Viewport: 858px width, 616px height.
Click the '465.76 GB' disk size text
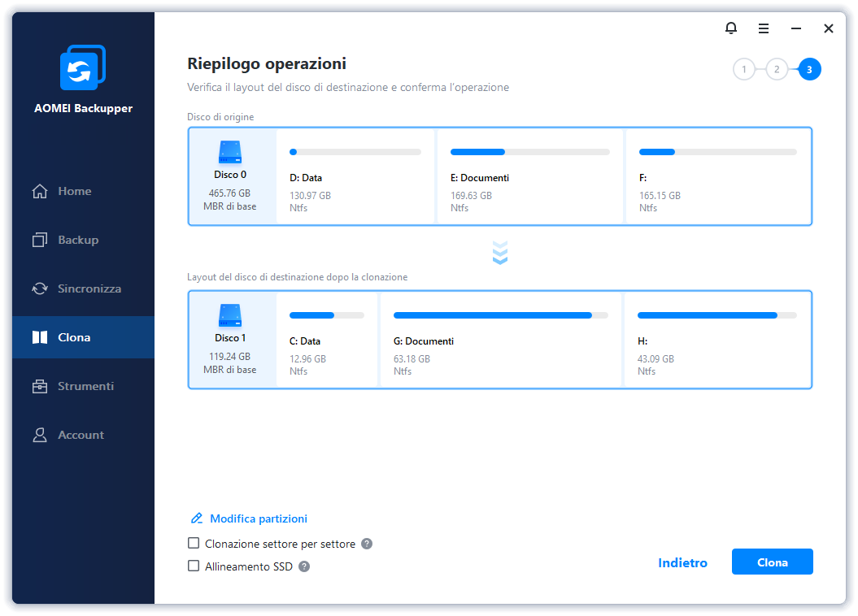pos(230,193)
